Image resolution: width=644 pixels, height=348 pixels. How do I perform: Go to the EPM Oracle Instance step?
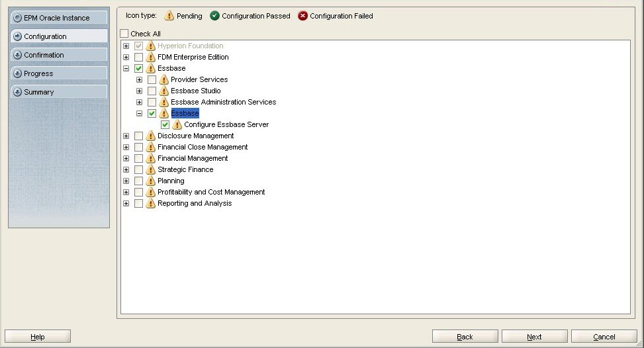[x=59, y=18]
